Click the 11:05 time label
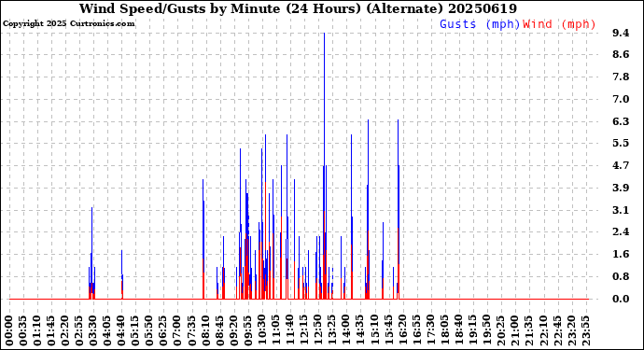The height and width of the screenshot is (350, 644). [276, 331]
